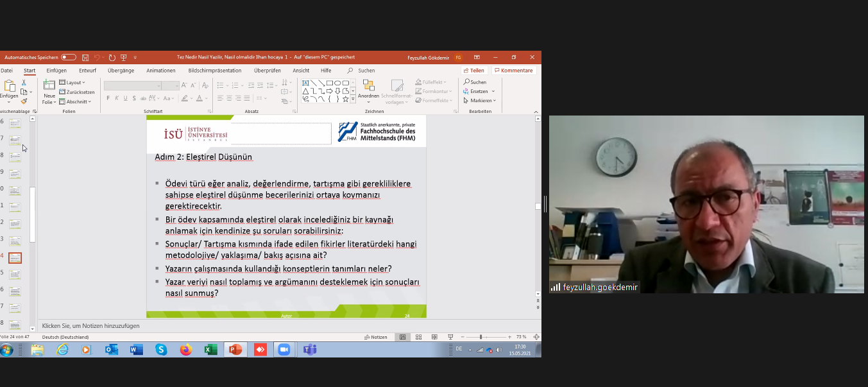Open the Einfügen ribbon tab
Image resolution: width=868 pixels, height=387 pixels.
tap(56, 71)
